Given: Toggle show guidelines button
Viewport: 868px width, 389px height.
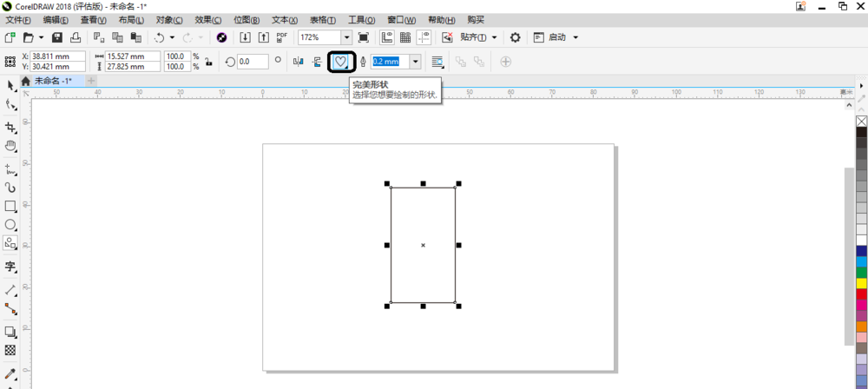Looking at the screenshot, I should pyautogui.click(x=424, y=37).
